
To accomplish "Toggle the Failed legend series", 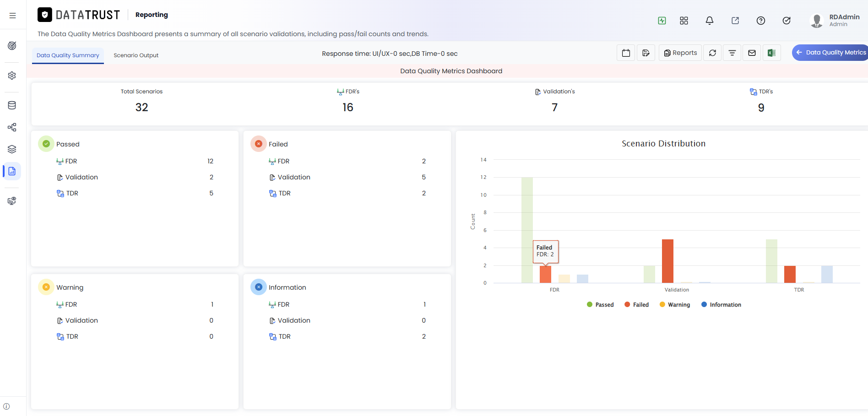I will click(x=636, y=305).
